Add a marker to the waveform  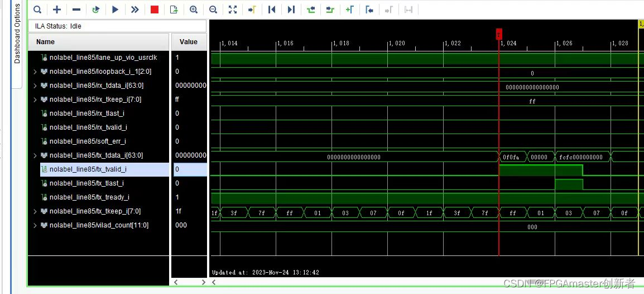click(x=349, y=10)
